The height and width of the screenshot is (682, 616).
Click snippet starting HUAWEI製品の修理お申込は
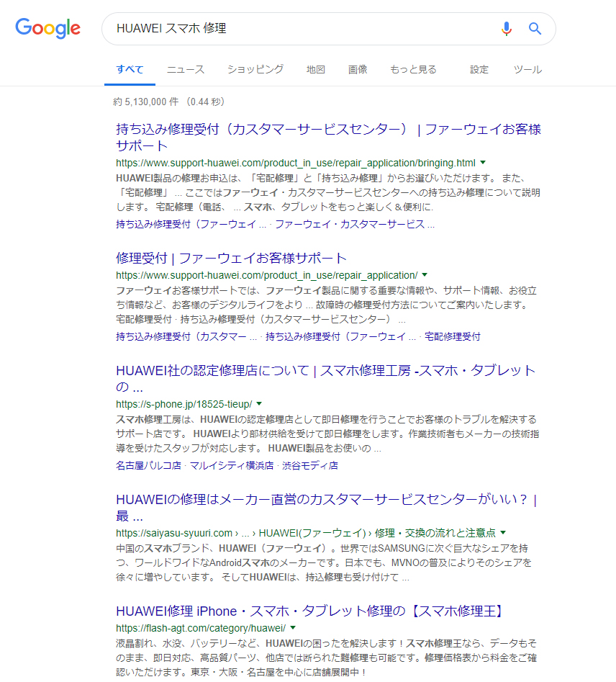point(328,192)
